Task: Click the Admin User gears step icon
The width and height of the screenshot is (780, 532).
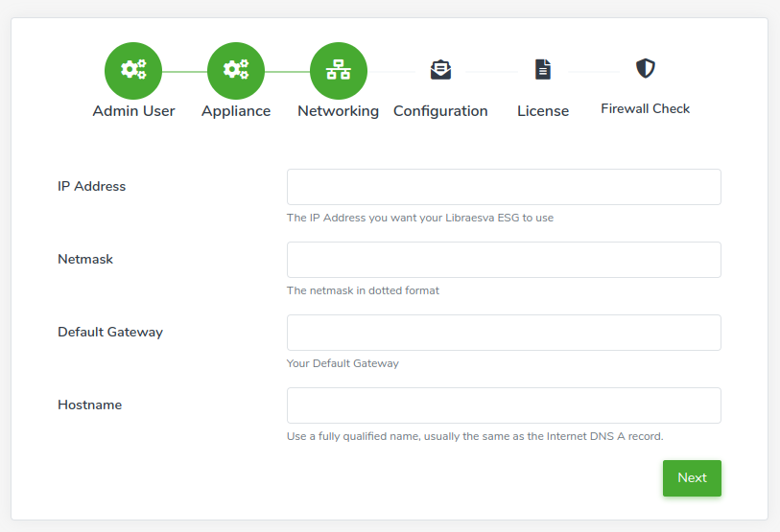Action: point(133,71)
